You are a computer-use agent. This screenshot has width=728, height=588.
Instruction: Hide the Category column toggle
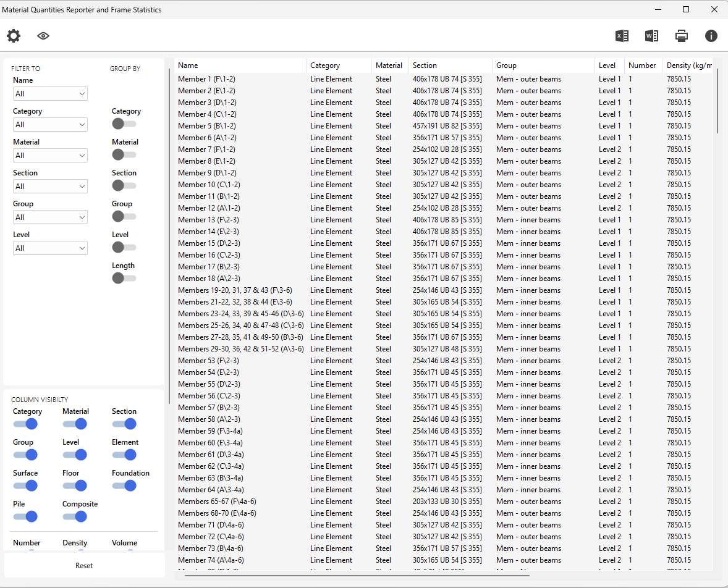tap(25, 424)
